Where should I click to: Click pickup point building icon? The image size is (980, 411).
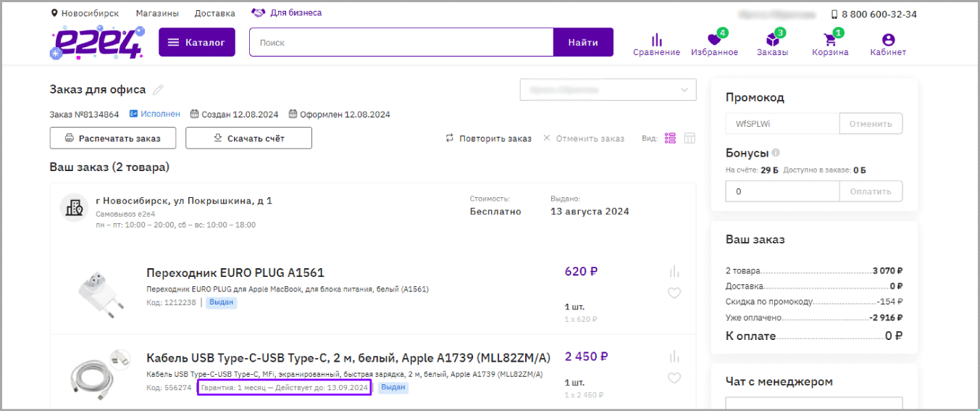[73, 208]
